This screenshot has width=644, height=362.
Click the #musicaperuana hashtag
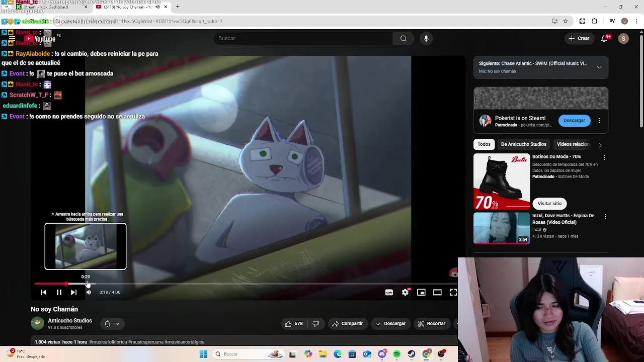146,342
